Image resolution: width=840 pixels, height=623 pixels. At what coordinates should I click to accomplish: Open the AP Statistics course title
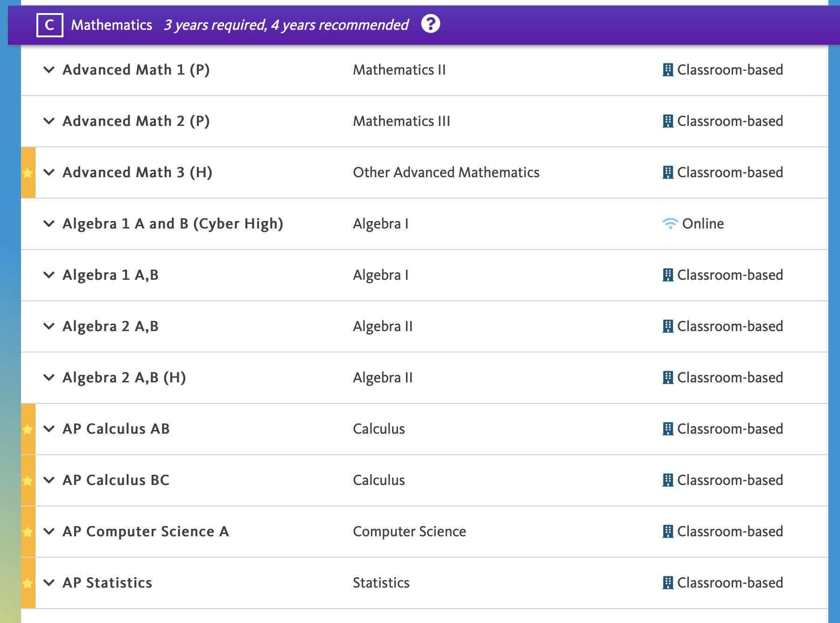pos(107,583)
